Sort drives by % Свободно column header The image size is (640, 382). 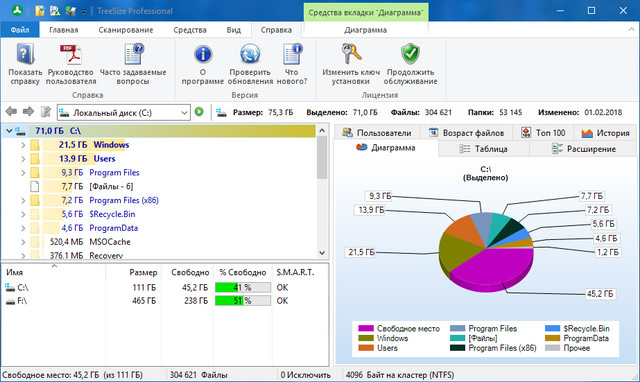(x=242, y=272)
